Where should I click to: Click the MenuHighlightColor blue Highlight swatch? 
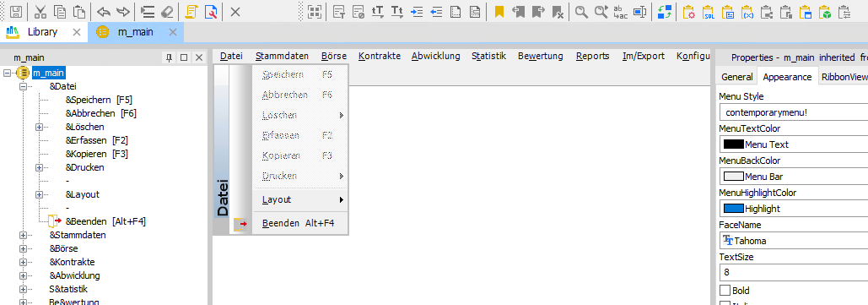pos(734,209)
